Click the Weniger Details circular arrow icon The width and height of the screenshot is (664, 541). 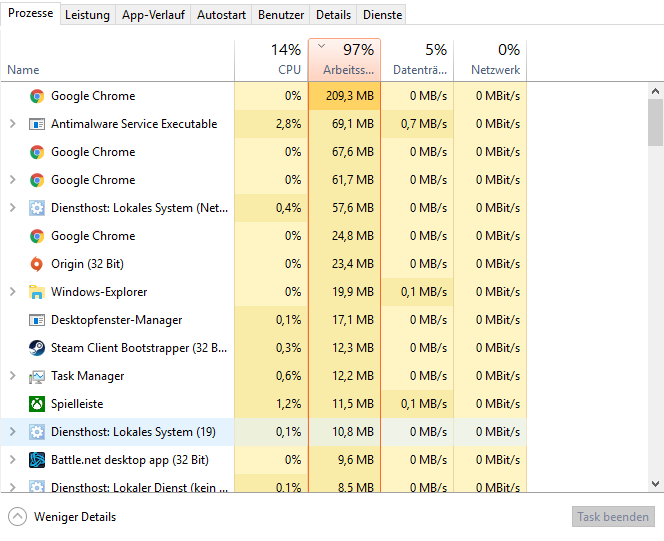click(x=17, y=517)
